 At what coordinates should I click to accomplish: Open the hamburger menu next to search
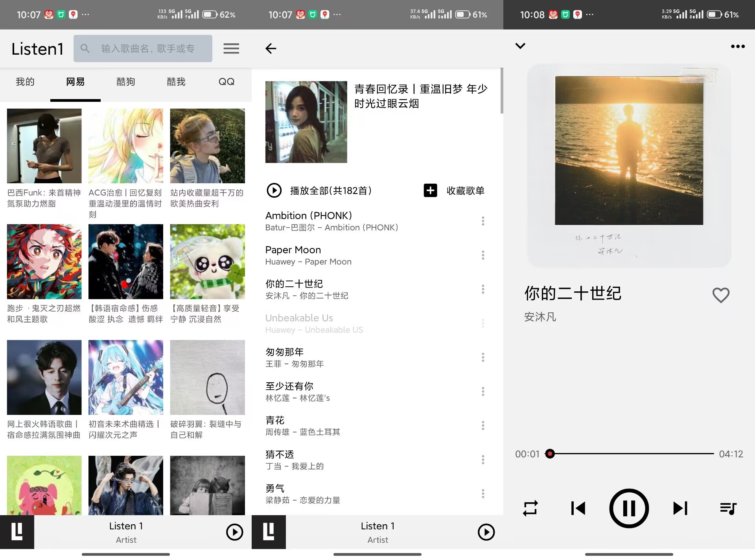click(231, 48)
